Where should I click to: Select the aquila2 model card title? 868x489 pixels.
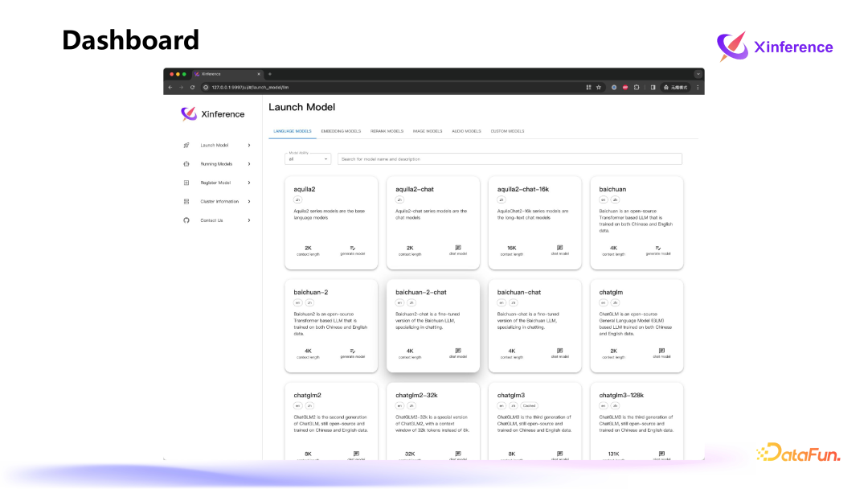(x=305, y=189)
